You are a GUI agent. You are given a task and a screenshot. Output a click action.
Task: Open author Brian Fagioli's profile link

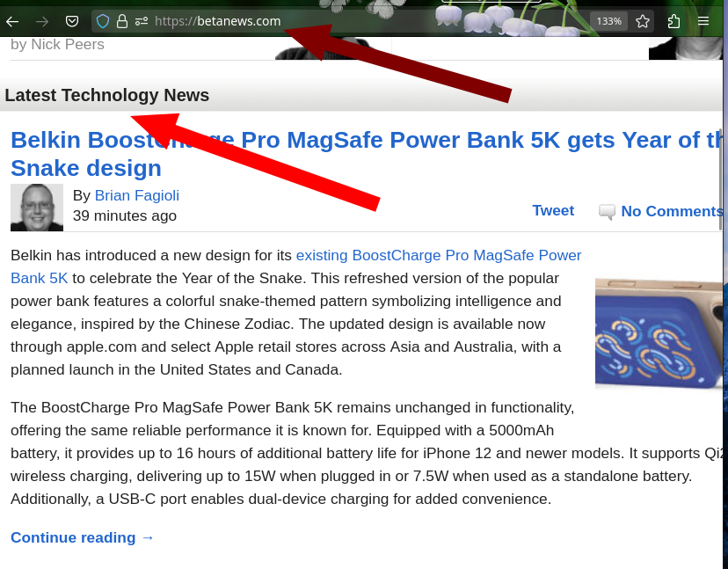click(x=136, y=195)
